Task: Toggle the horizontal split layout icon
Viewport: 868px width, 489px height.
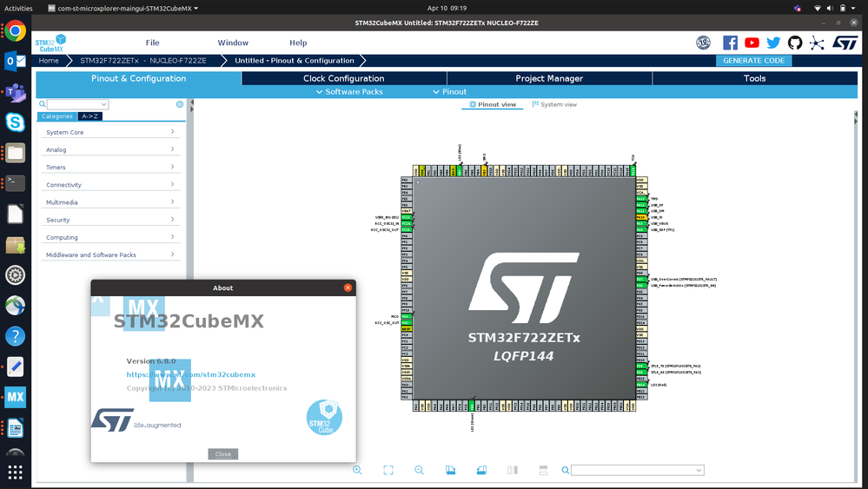Action: [543, 470]
